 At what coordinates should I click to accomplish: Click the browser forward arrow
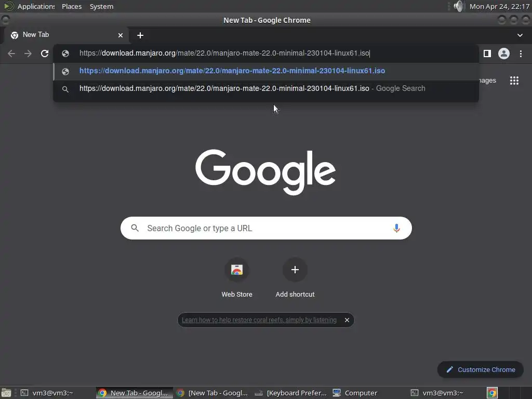pos(28,54)
